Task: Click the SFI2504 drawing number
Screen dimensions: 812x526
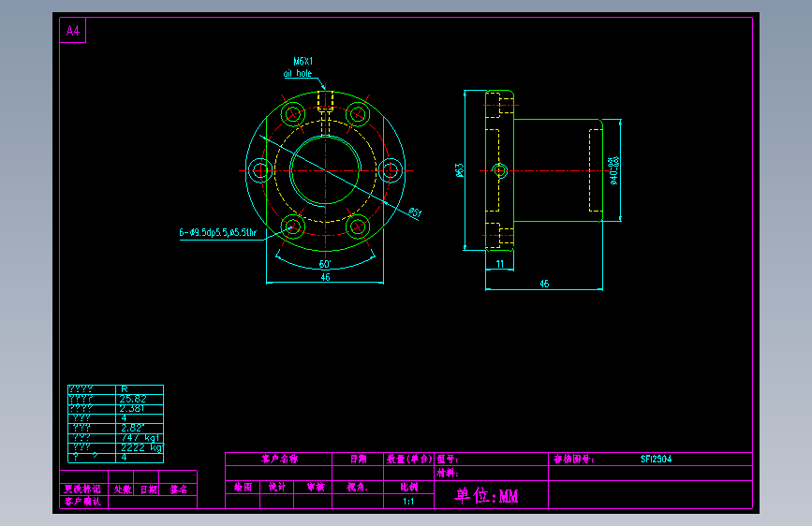Action: point(657,459)
